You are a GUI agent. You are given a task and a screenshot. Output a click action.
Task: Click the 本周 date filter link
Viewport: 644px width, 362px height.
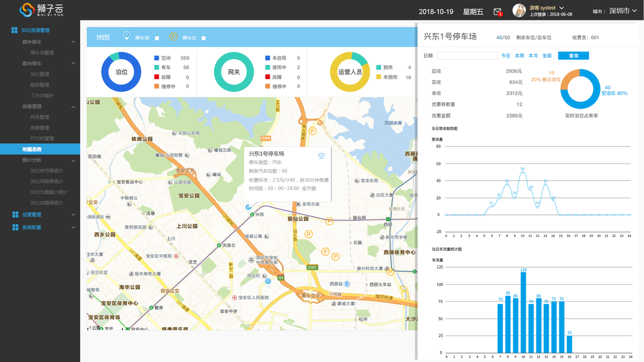pos(520,56)
